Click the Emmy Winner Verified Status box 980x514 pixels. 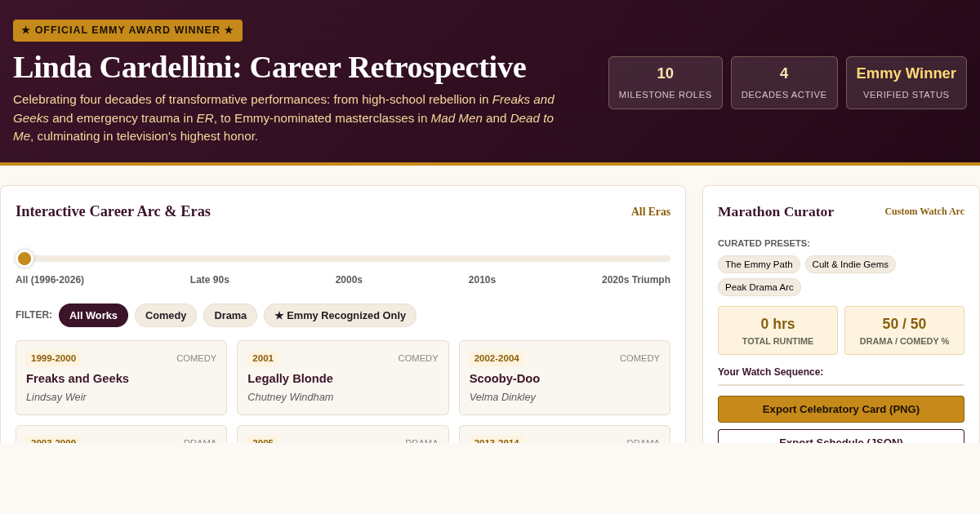906,82
